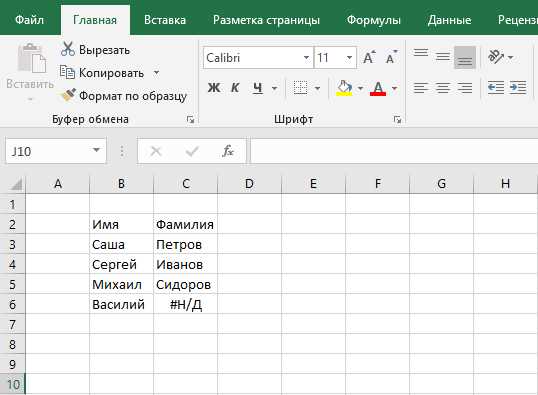The image size is (538, 395).
Task: Select row 2 header
Action: [x=12, y=224]
